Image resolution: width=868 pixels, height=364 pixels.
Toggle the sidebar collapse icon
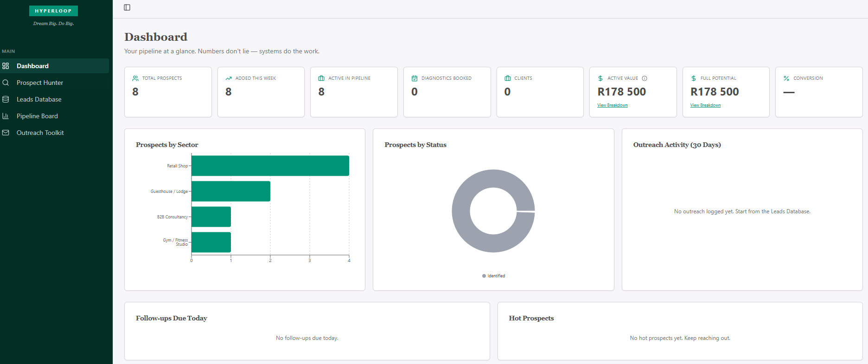coord(127,7)
